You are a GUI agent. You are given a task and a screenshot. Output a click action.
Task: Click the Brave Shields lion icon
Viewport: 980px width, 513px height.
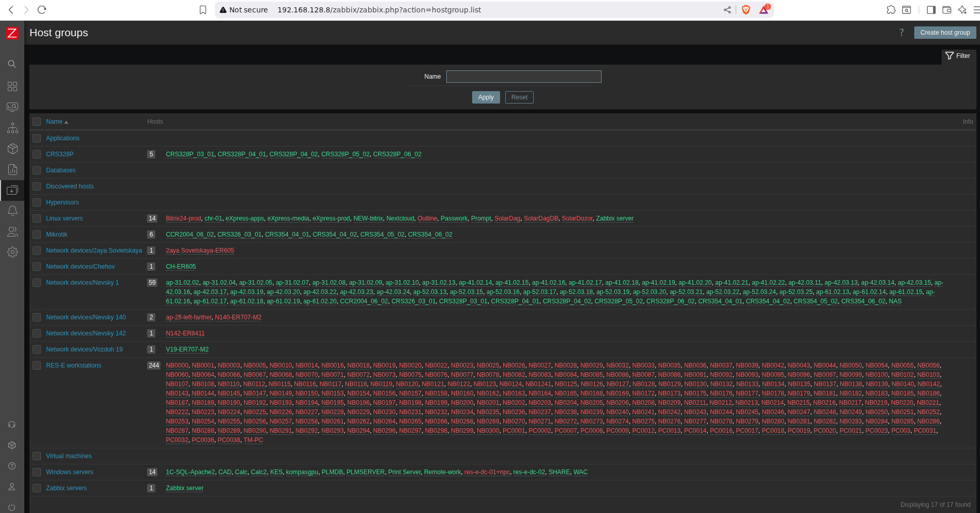pyautogui.click(x=746, y=10)
